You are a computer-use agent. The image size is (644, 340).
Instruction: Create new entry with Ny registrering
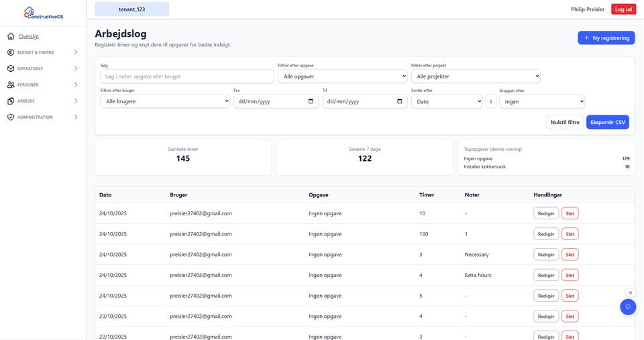(606, 38)
